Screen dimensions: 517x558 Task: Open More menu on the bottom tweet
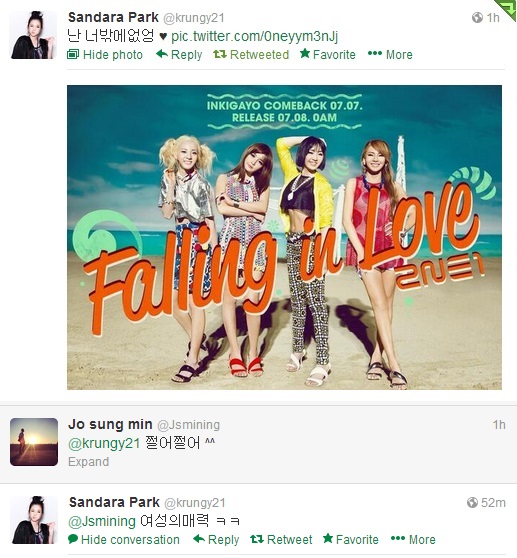(x=413, y=539)
